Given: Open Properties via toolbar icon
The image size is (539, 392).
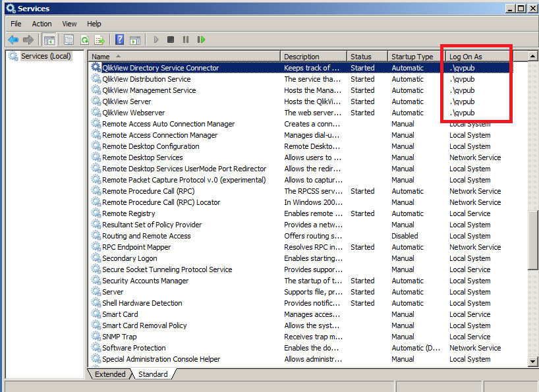Looking at the screenshot, I should (x=69, y=40).
